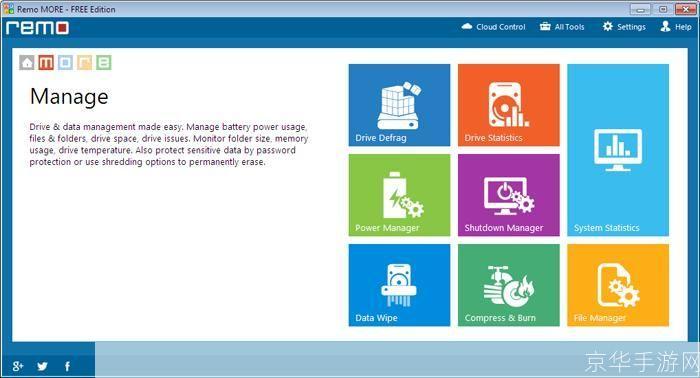The image size is (700, 378).
Task: Select the red 'm' Manage tab icon
Action: (46, 62)
